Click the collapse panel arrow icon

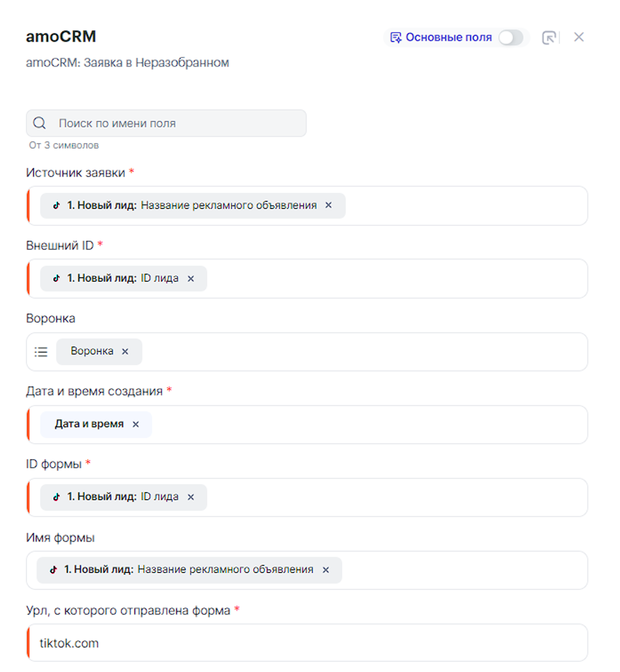pos(549,38)
